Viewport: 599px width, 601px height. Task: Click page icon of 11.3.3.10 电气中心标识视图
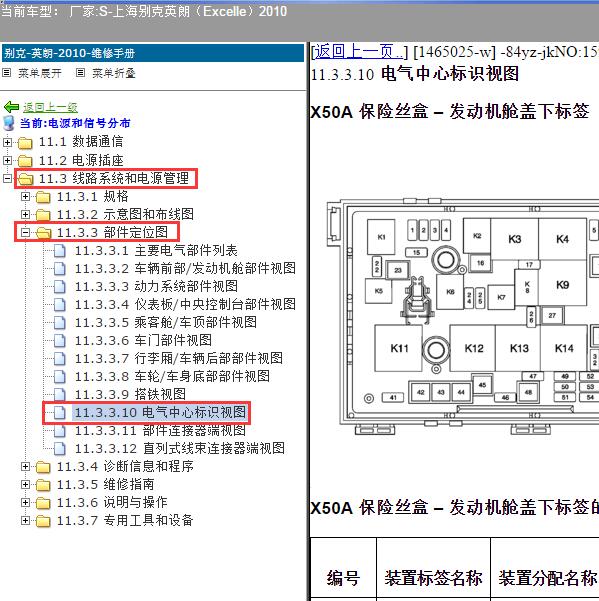(x=59, y=412)
